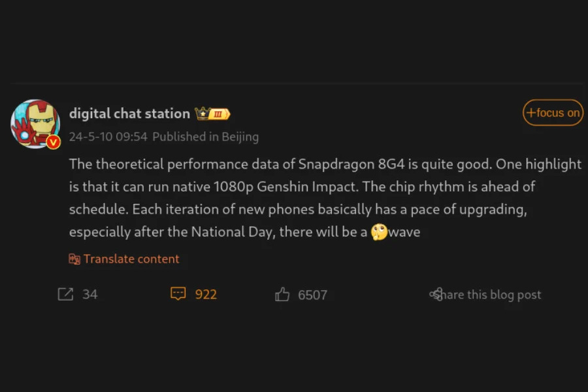Click the translate icon before 'Translate content'
This screenshot has width=588, height=392.
click(74, 259)
